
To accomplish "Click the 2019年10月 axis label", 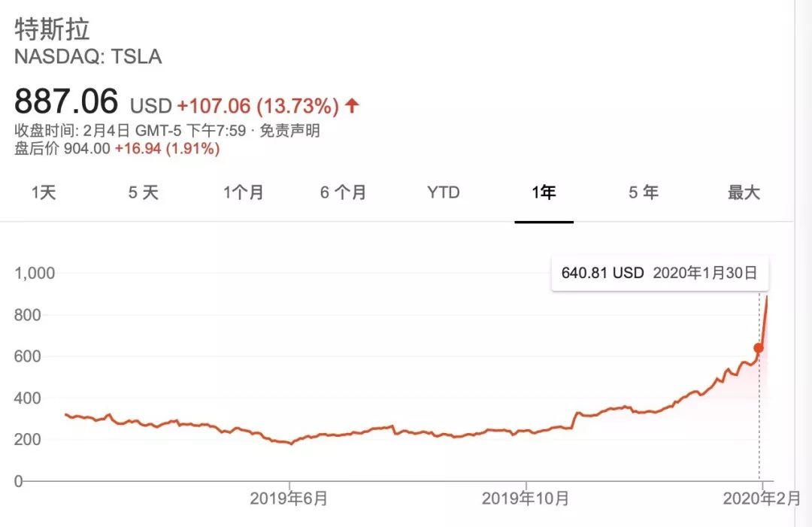I will 526,498.
